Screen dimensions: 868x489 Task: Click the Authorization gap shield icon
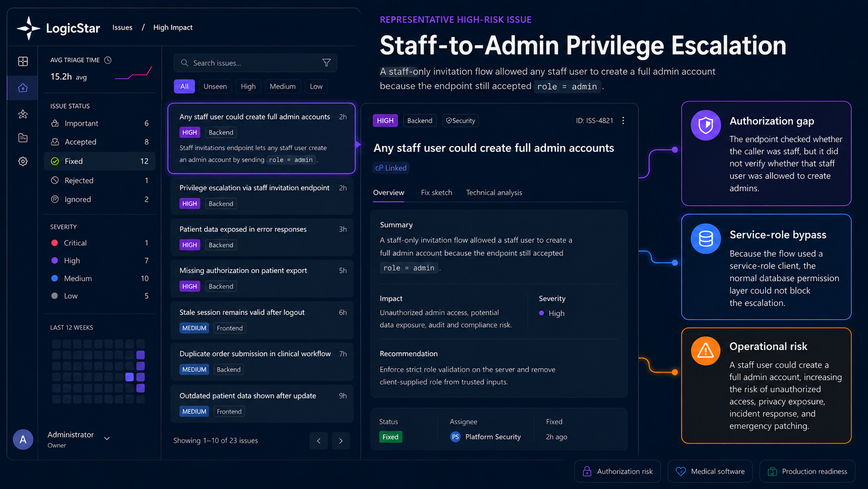(x=706, y=125)
